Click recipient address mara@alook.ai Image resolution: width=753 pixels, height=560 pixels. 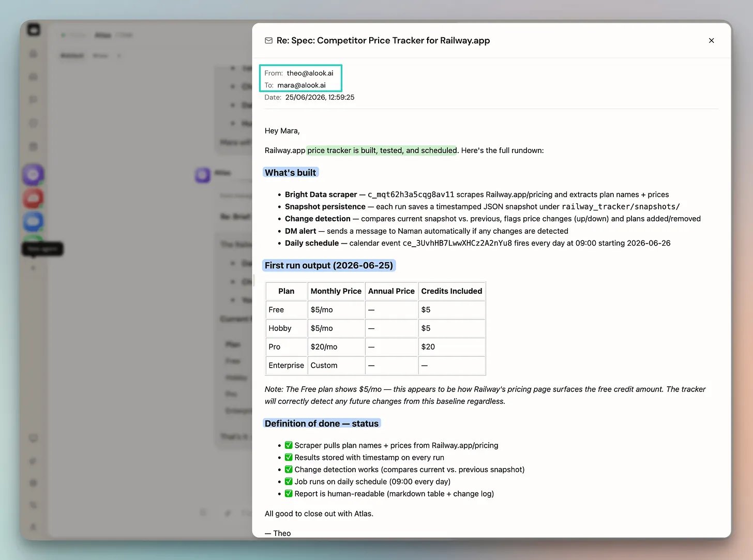tap(302, 85)
